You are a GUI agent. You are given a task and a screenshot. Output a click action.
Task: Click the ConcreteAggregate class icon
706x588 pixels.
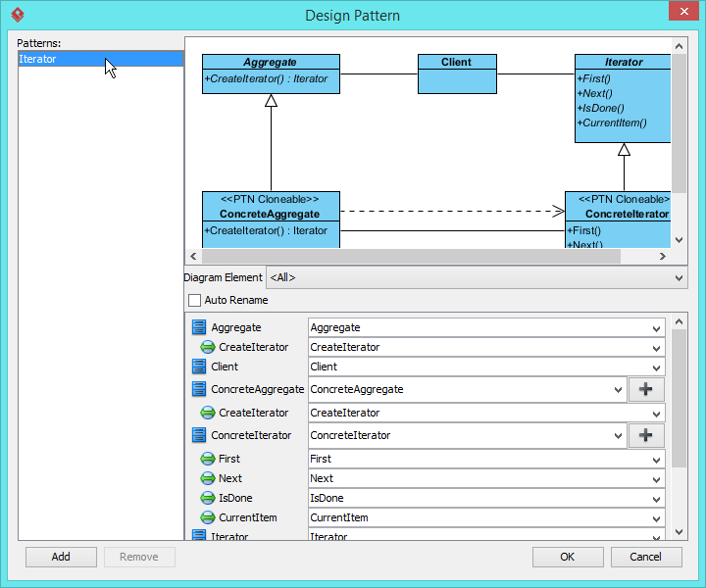click(x=198, y=389)
